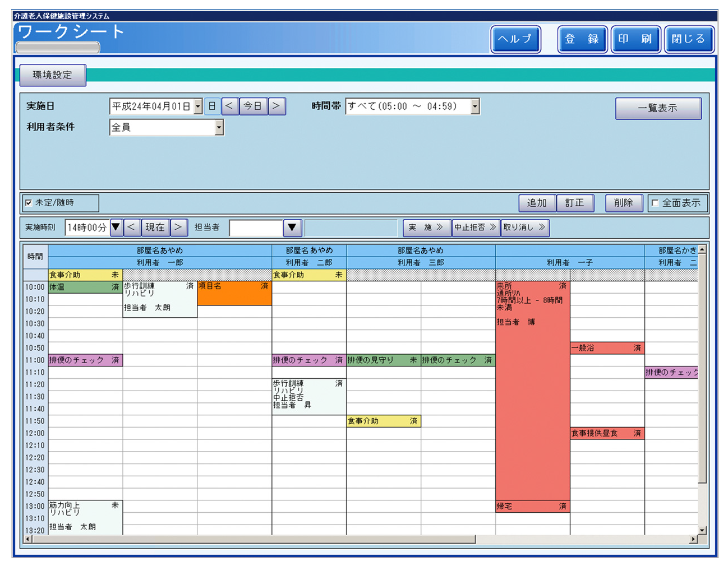The width and height of the screenshot is (728, 566).
Task: Select the 排便の見守り 未 entry
Action: coord(383,360)
